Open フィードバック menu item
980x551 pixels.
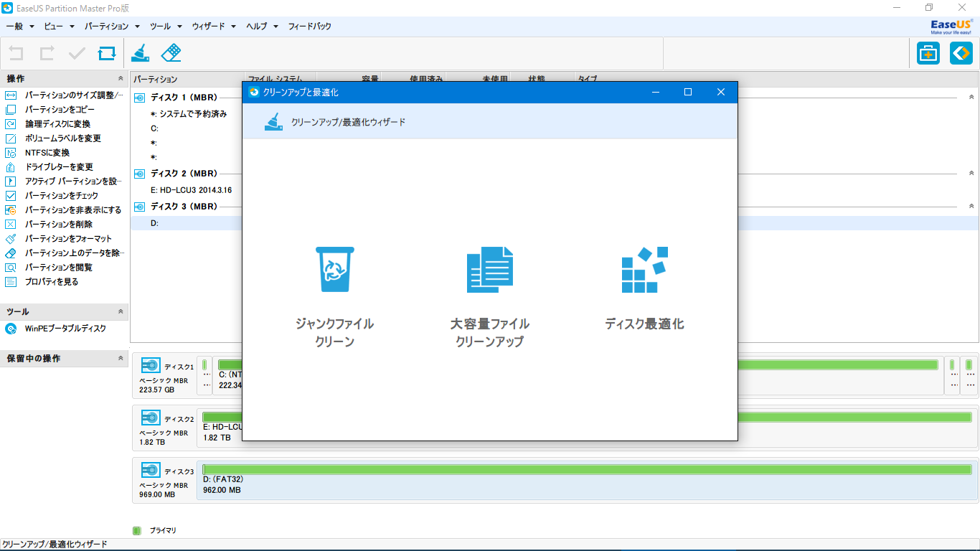(x=310, y=26)
